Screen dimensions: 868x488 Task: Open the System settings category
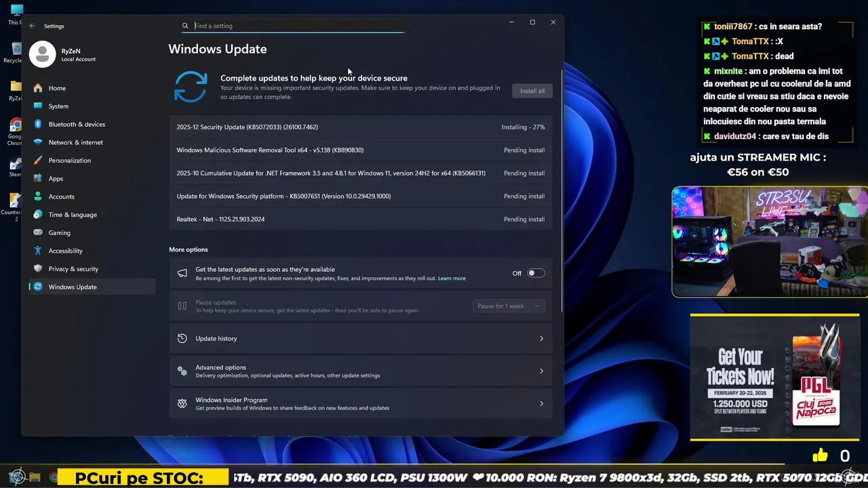pos(92,106)
